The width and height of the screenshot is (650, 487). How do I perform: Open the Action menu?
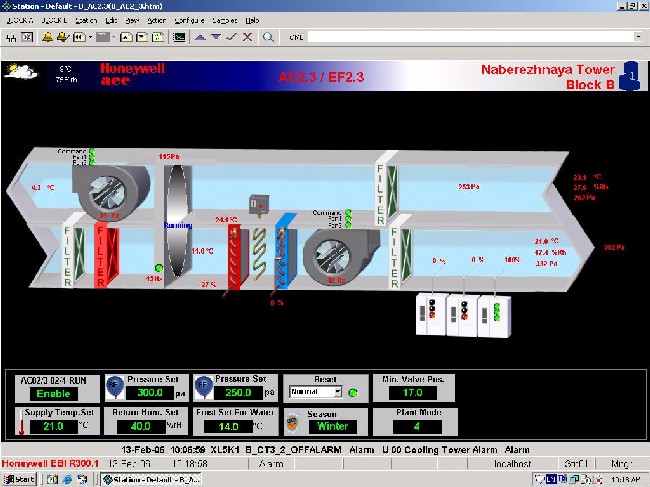(x=156, y=20)
